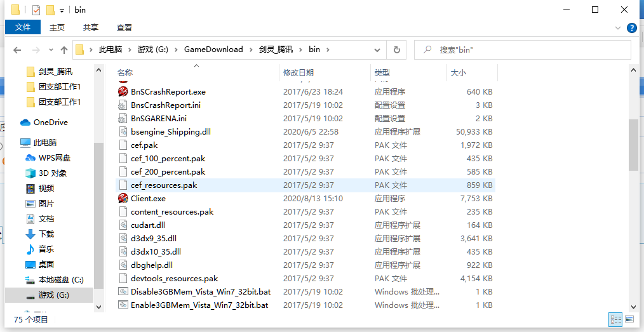Click the 本地磁盘 (C:) drive icon
This screenshot has width=644, height=332.
pyautogui.click(x=30, y=281)
